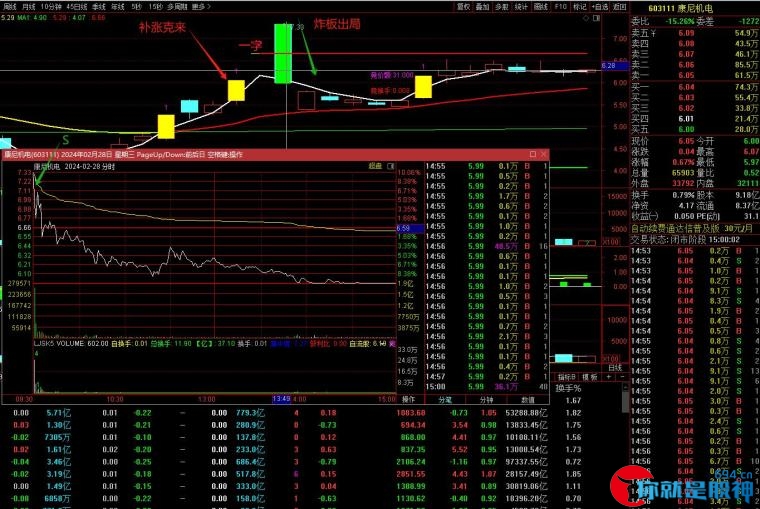Switch to the 分钟 minute tab
The width and height of the screenshot is (760, 509).
[x=486, y=399]
